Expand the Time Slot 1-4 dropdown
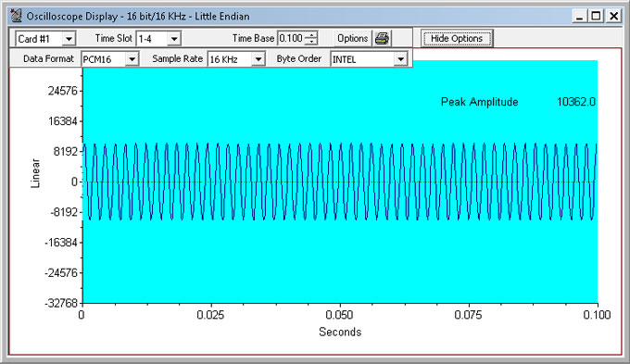Screen dimensions: 630x364 click(x=174, y=39)
